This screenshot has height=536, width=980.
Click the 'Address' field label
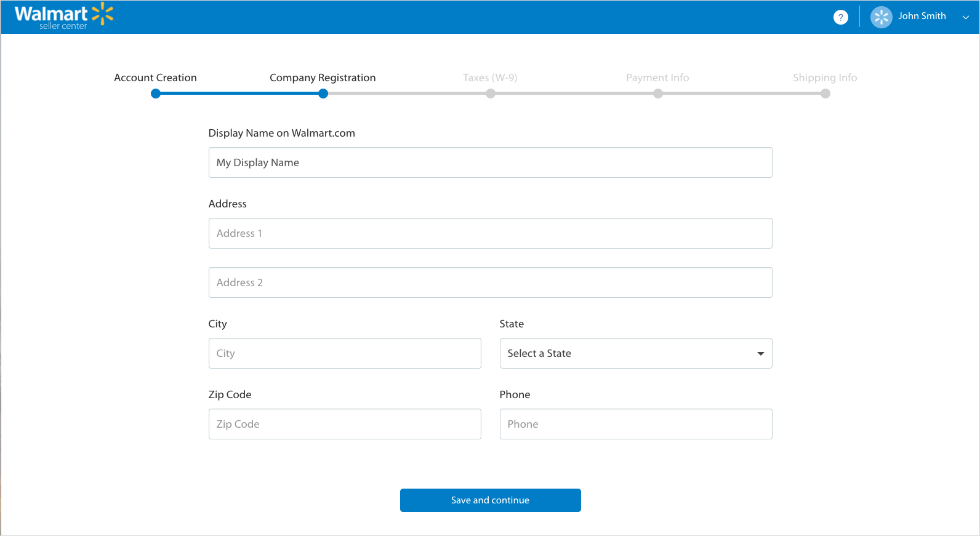[x=227, y=204]
